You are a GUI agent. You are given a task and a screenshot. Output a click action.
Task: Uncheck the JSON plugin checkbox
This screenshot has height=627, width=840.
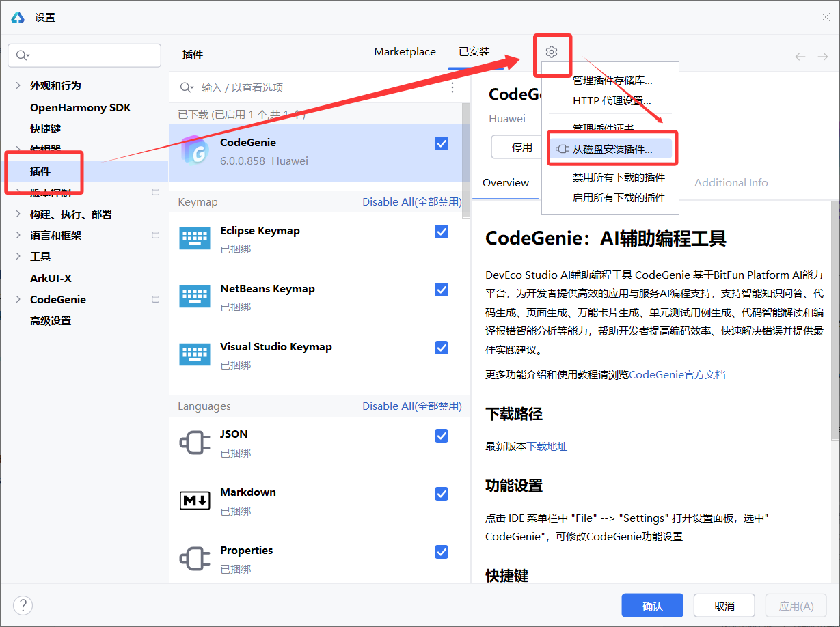(442, 436)
